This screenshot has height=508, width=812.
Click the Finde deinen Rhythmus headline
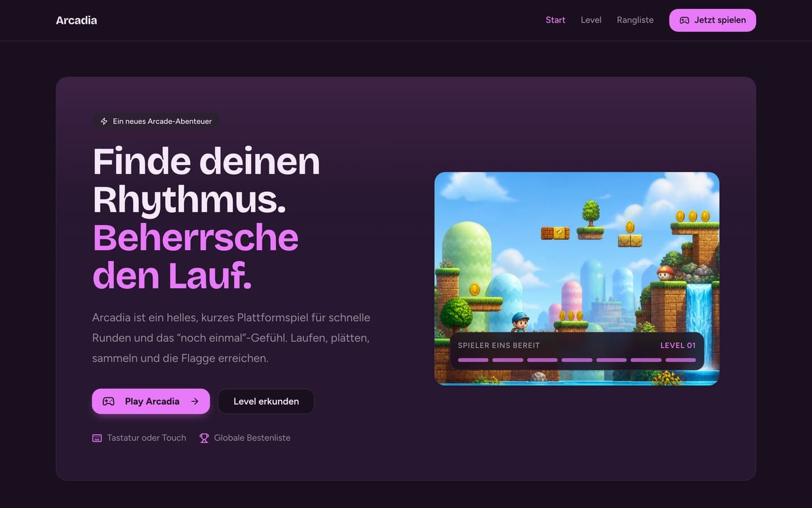click(x=206, y=181)
